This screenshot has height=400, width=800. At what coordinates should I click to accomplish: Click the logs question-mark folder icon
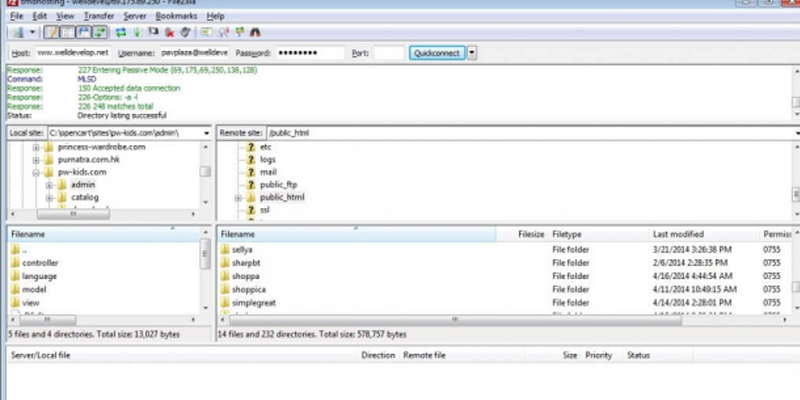[x=251, y=159]
